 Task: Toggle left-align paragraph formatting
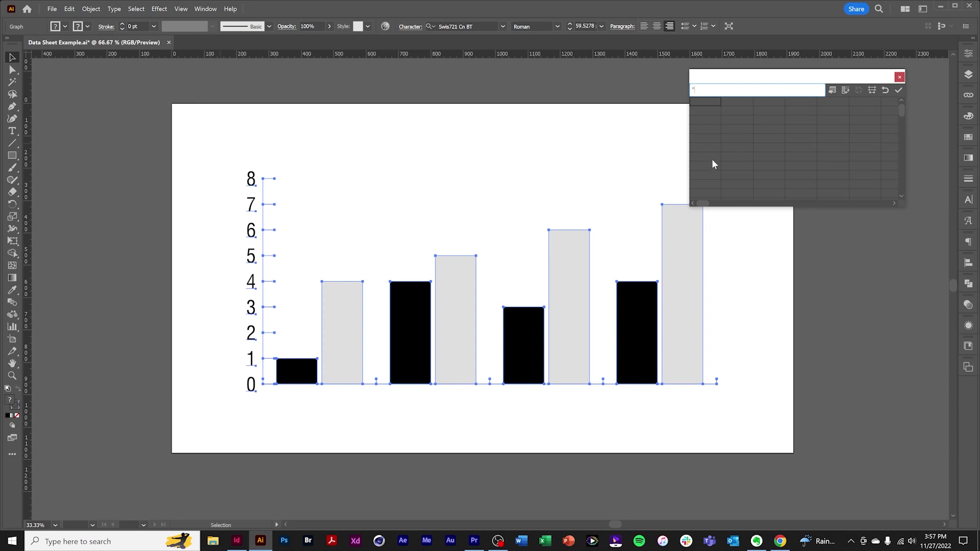644,26
